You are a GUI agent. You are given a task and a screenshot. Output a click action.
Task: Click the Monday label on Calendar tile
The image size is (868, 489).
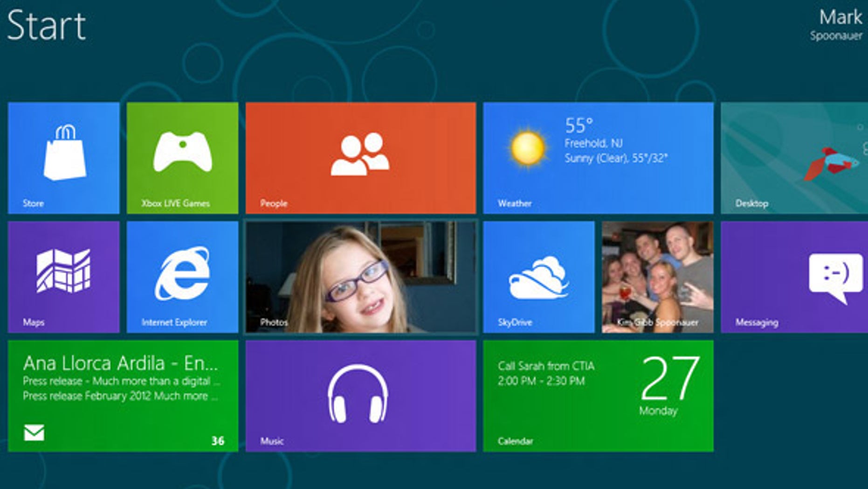point(658,411)
